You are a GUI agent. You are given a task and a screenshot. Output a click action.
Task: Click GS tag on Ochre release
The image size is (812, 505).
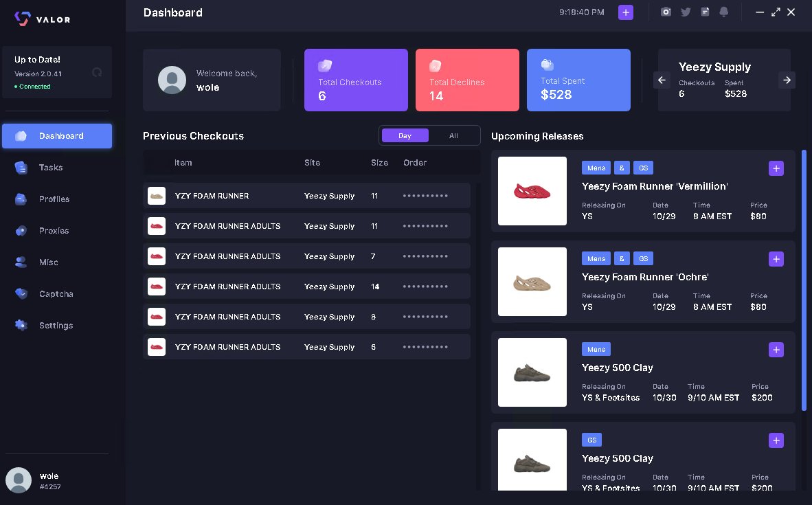pyautogui.click(x=643, y=258)
